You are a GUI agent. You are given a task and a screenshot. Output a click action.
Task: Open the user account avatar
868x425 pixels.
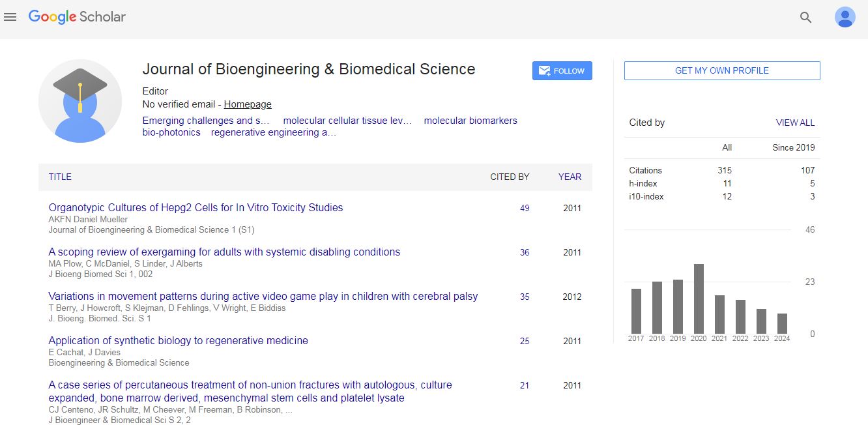845,18
